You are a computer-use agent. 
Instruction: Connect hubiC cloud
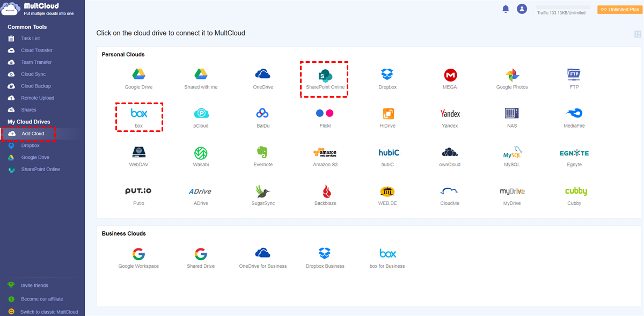[x=387, y=156]
